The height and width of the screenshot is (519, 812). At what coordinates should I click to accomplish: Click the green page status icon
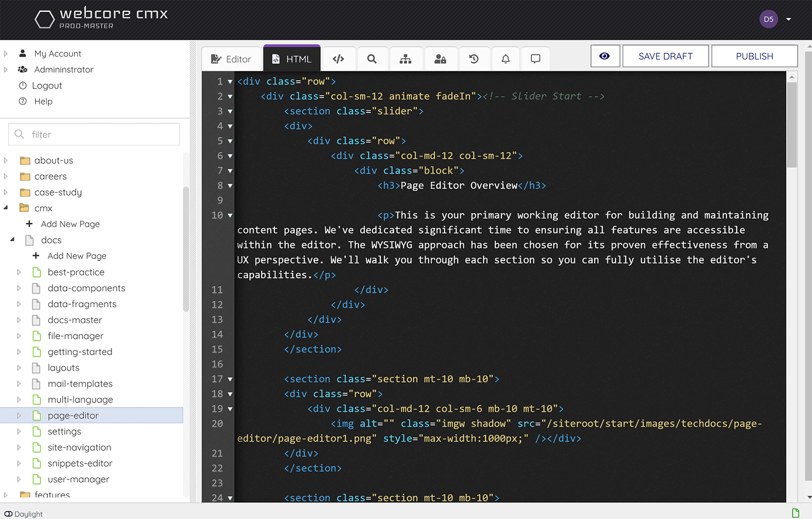[795, 512]
